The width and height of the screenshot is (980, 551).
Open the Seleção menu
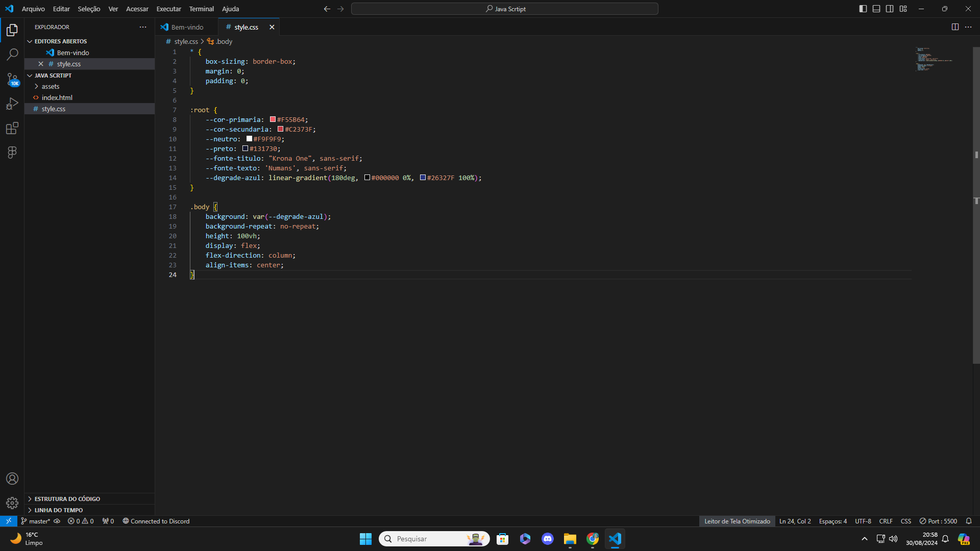coord(89,9)
